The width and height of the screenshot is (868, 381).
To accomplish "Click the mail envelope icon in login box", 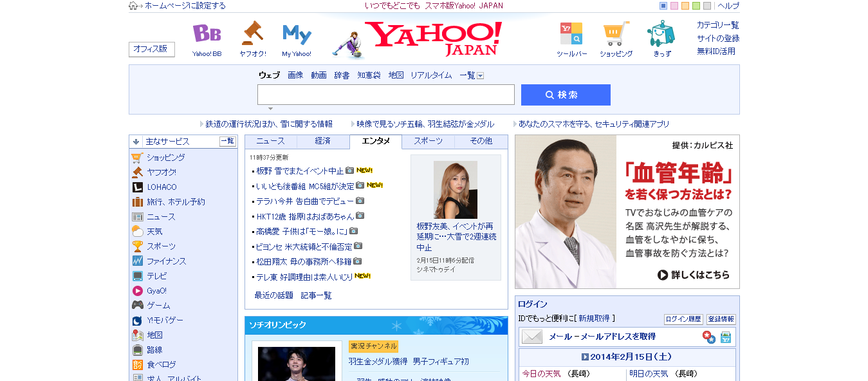I will tap(531, 337).
